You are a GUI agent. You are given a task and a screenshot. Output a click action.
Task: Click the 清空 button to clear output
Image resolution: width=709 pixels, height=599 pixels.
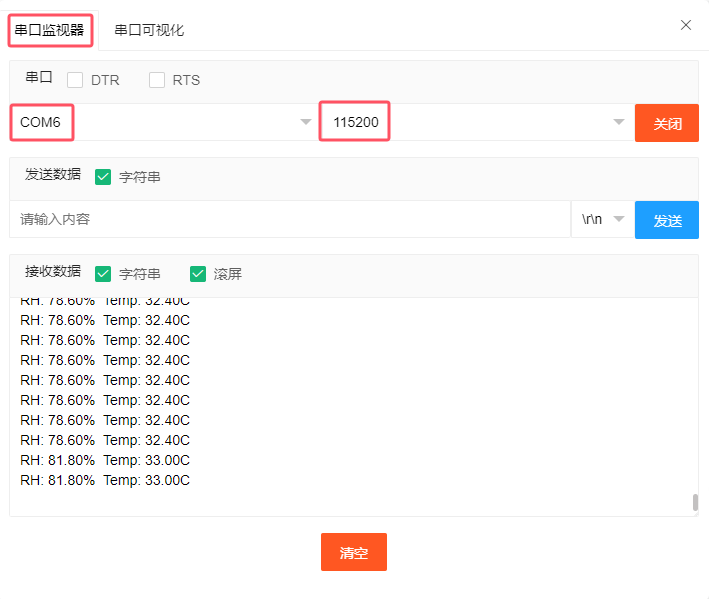coord(353,552)
